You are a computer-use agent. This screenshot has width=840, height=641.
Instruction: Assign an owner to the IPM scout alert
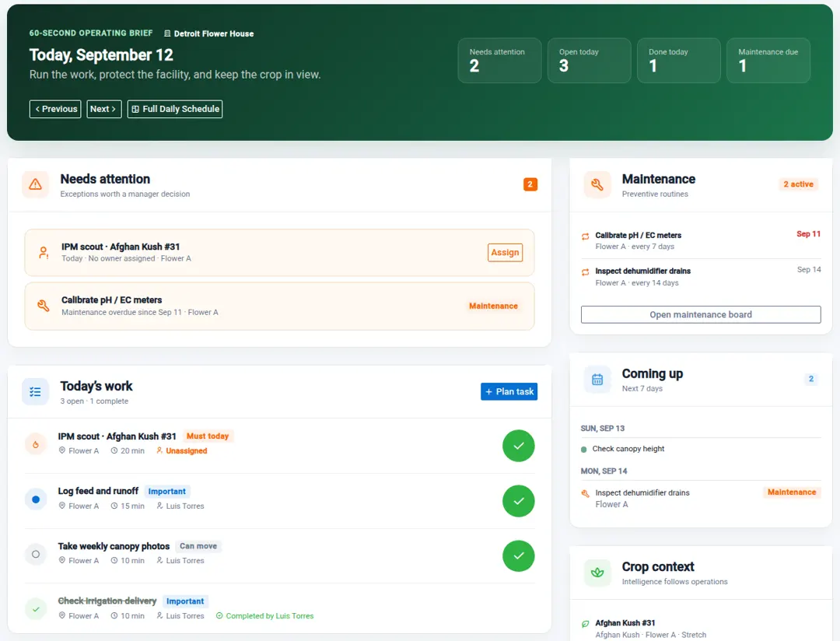point(506,253)
